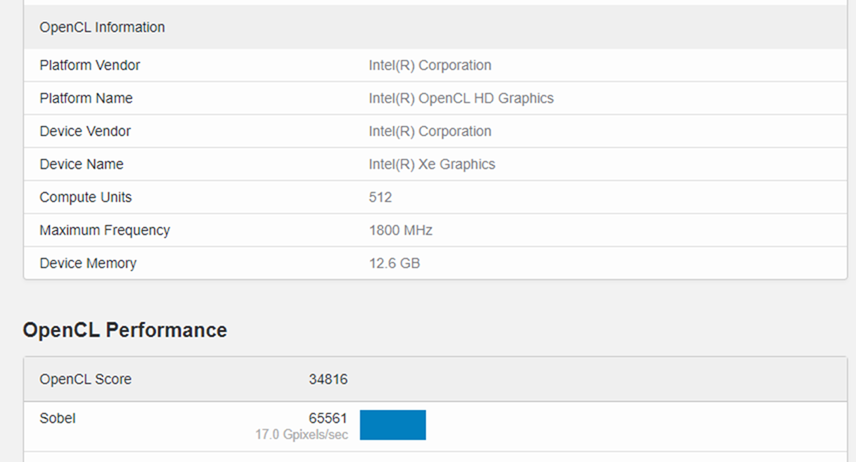Image resolution: width=856 pixels, height=462 pixels.
Task: Click the Platform Name label
Action: pyautogui.click(x=85, y=98)
